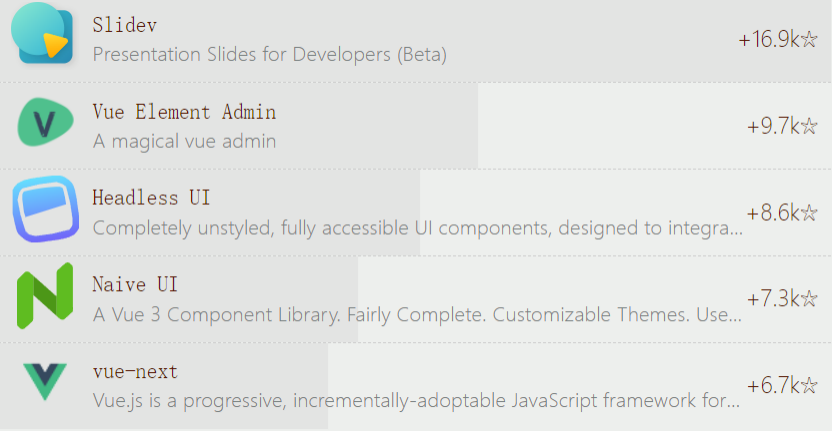Click the 'A Vue 3 Component Library' description
833x432 pixels.
[417, 315]
